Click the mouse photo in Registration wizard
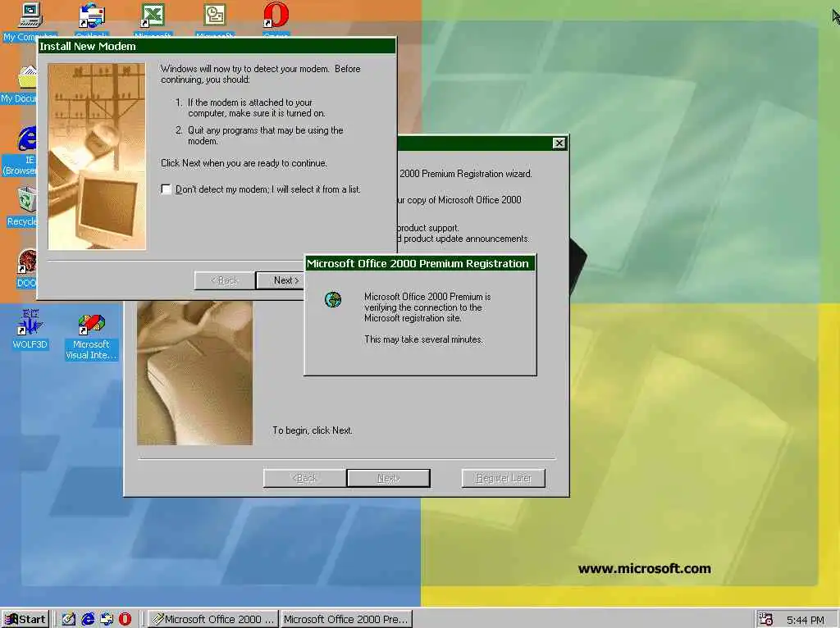Image resolution: width=840 pixels, height=628 pixels. (194, 373)
